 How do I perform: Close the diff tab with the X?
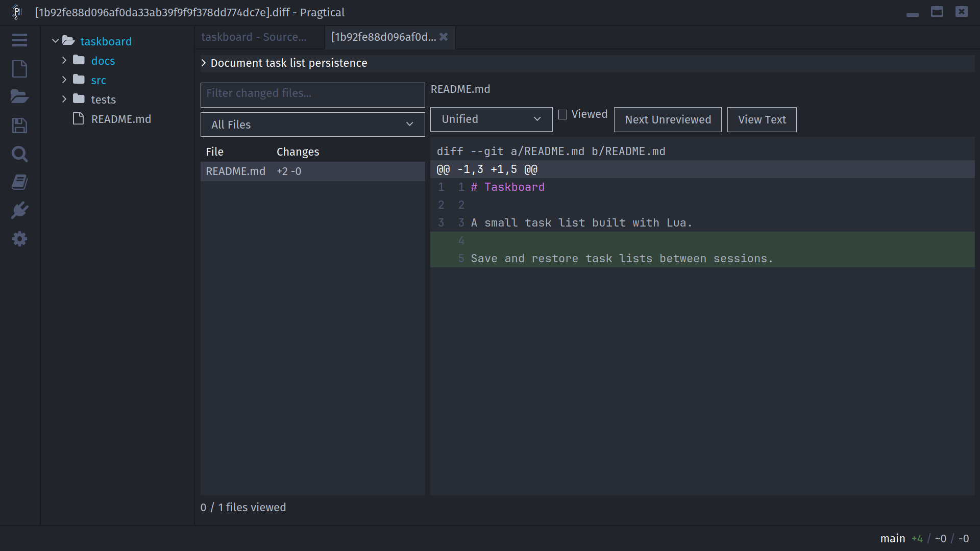pos(444,37)
